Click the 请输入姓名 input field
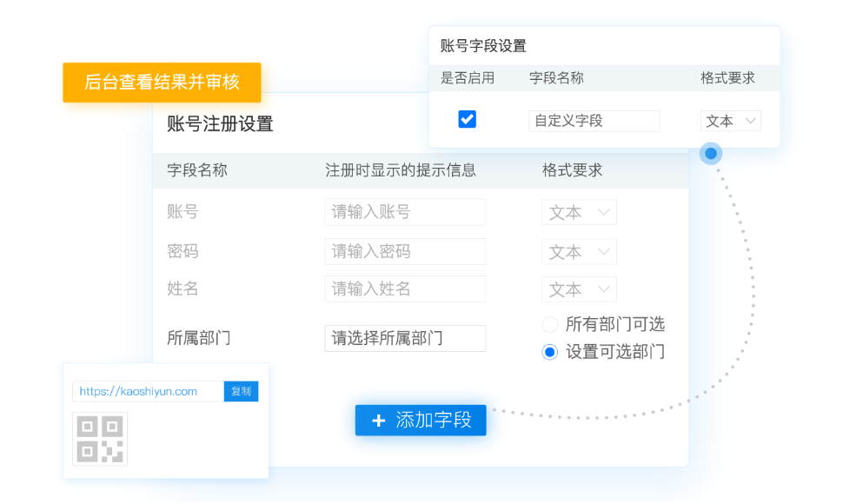The image size is (843, 504). (405, 288)
